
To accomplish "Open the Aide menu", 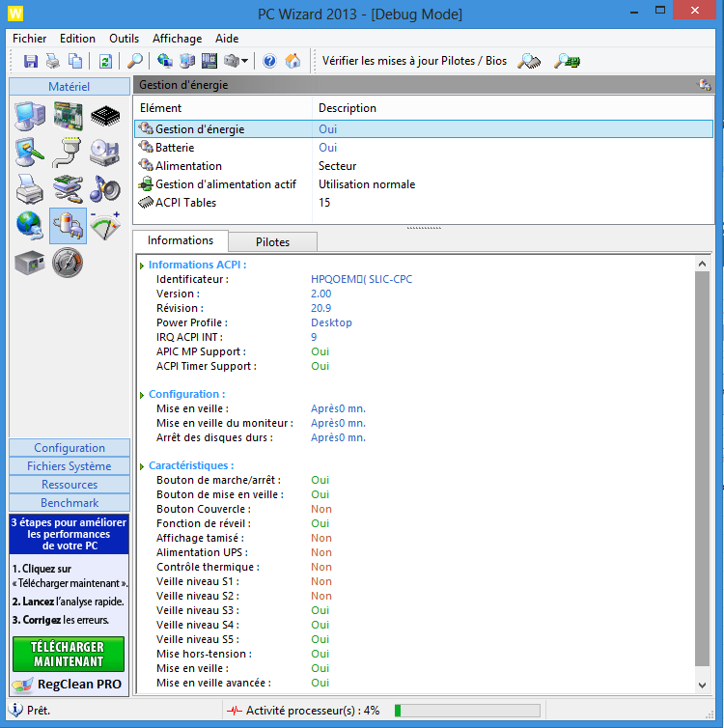I will coord(227,39).
